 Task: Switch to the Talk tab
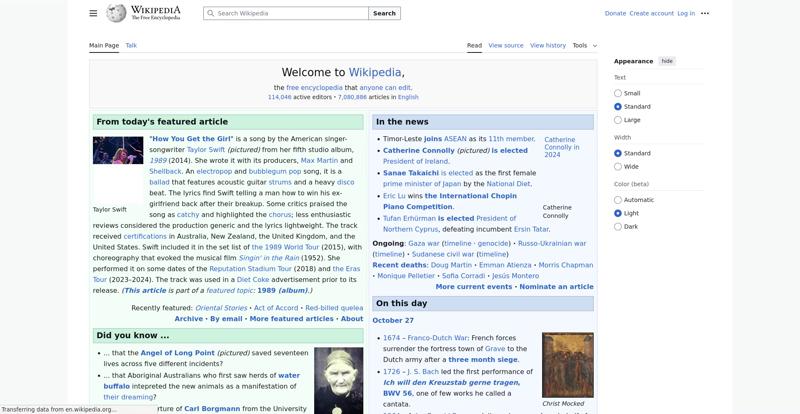[131, 45]
